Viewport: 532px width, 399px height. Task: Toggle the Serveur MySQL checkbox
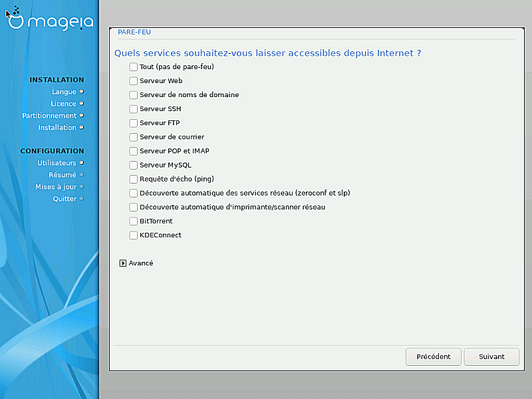point(134,165)
